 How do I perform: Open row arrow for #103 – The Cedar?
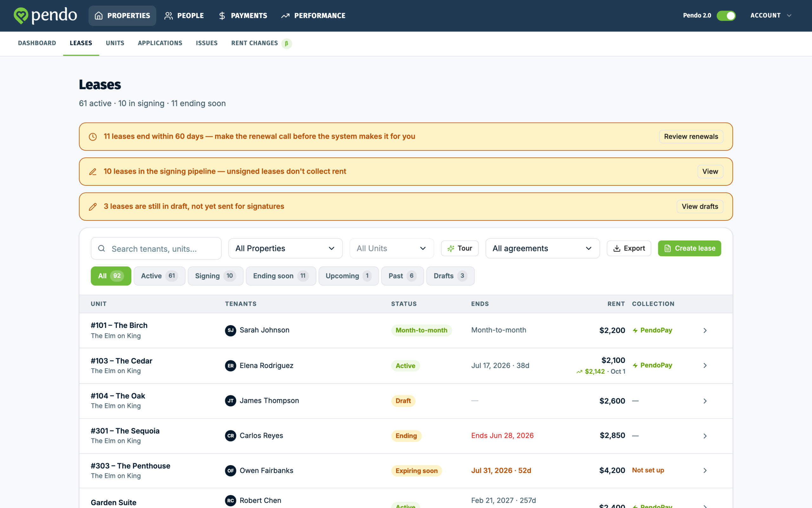705,365
